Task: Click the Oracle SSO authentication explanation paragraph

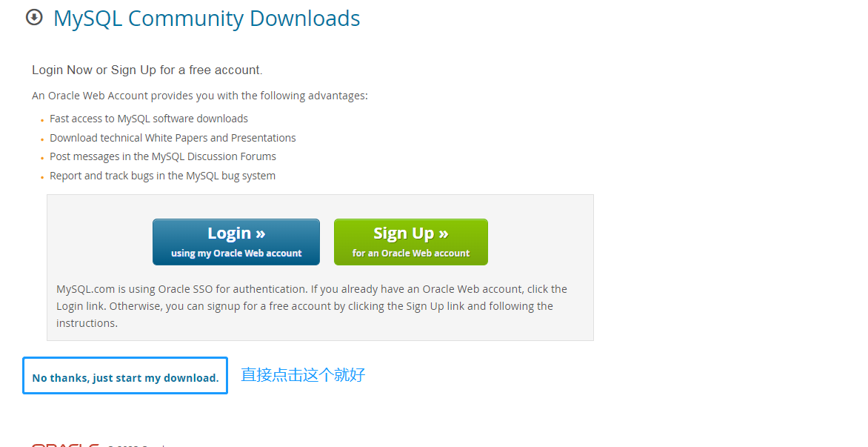Action: [312, 305]
